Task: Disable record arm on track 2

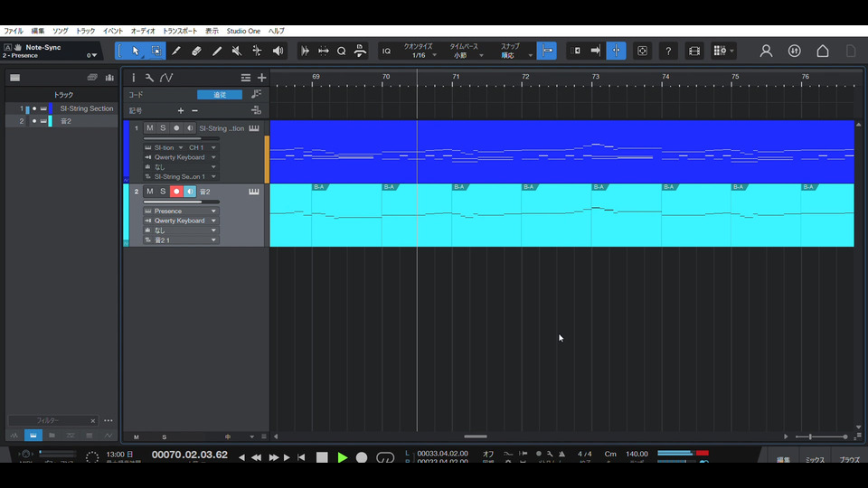Action: pos(176,192)
